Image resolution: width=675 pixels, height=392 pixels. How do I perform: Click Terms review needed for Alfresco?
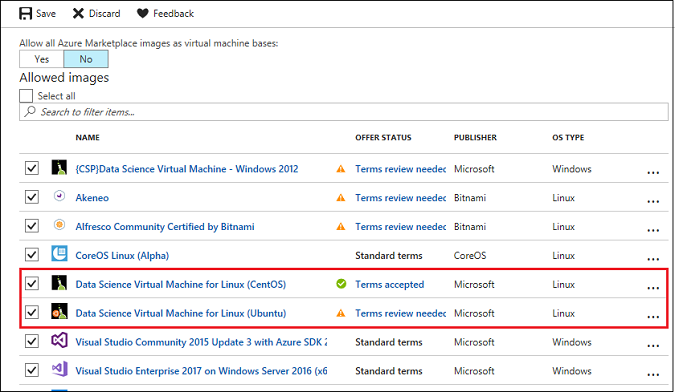click(400, 226)
